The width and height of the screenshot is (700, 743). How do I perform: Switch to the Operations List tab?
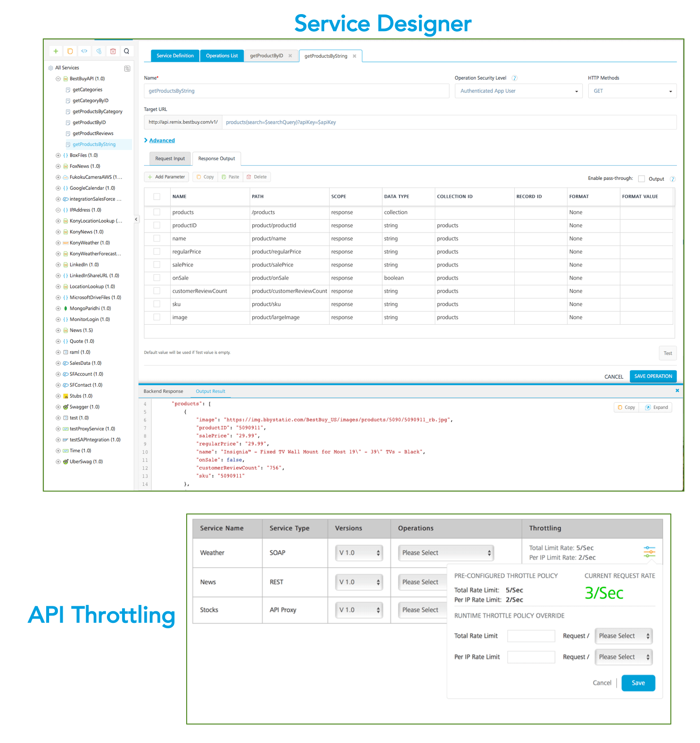(x=222, y=56)
